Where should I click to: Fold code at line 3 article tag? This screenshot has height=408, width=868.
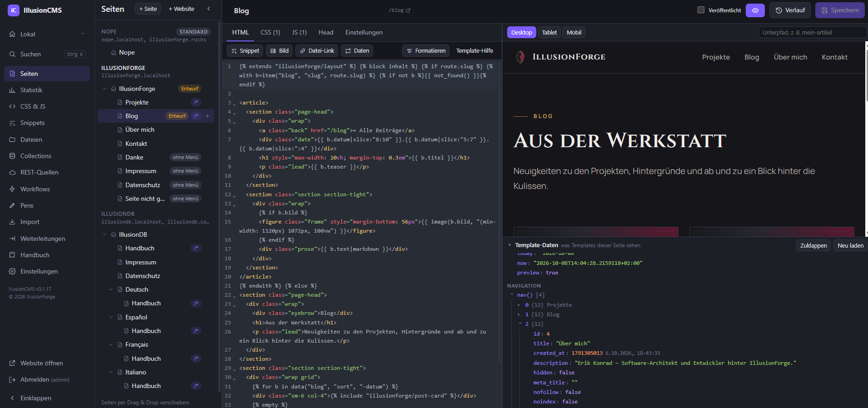234,104
